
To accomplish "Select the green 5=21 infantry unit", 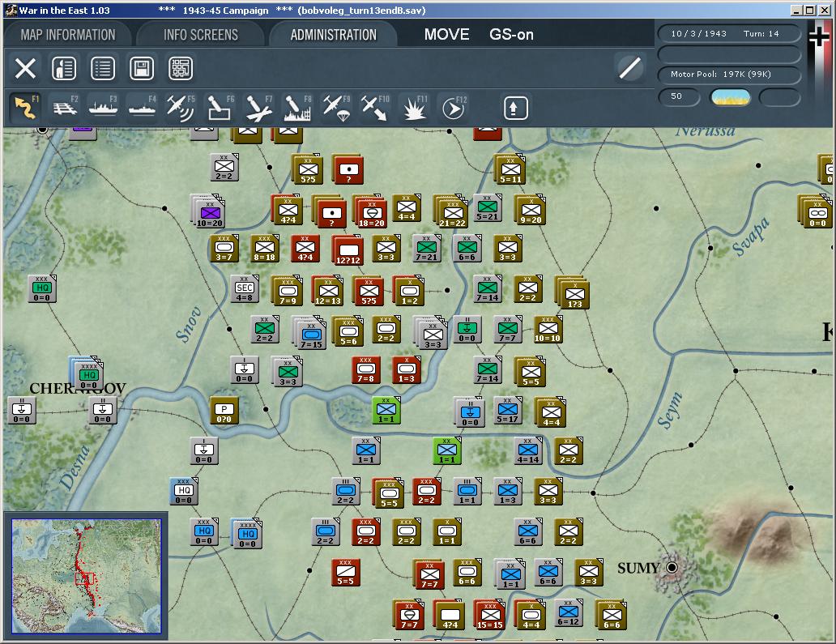I will point(488,208).
